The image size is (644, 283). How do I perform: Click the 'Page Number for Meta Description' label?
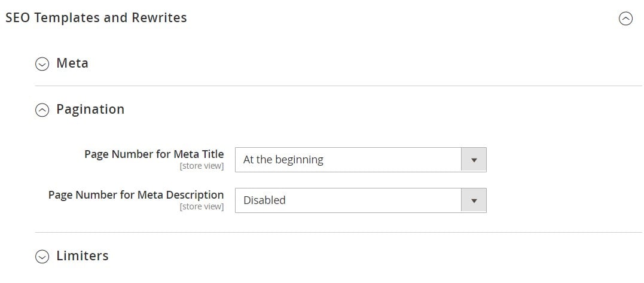click(136, 194)
